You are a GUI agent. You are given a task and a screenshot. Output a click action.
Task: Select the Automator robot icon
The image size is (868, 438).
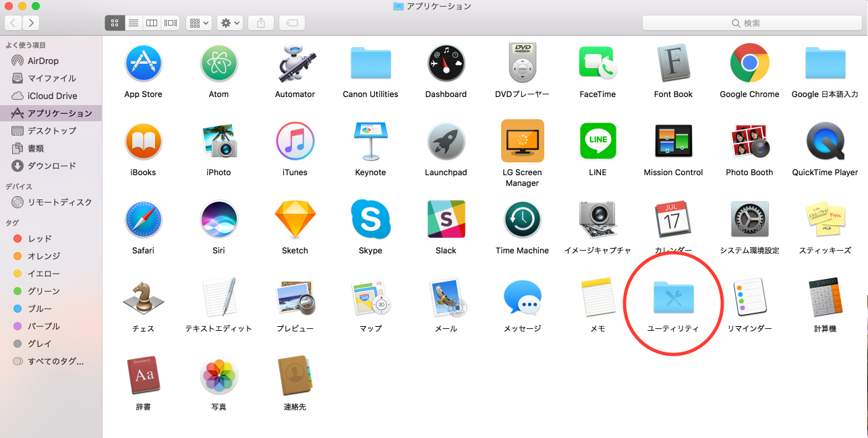295,64
